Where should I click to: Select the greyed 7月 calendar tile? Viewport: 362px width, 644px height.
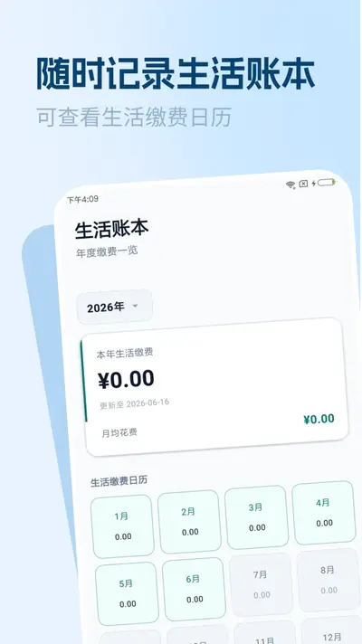262,584
